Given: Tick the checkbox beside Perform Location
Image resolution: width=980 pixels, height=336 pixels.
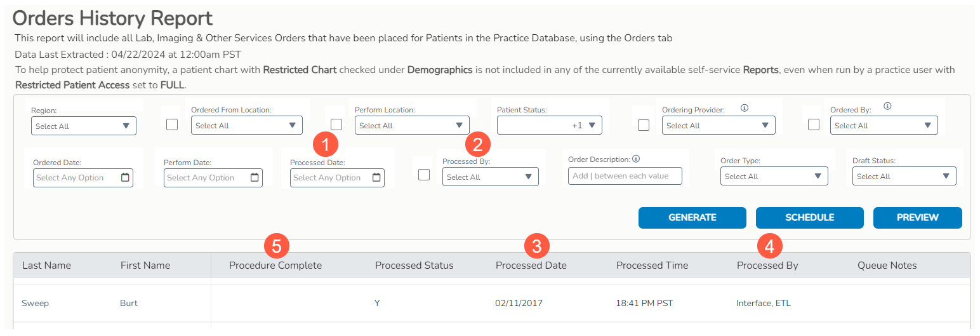Looking at the screenshot, I should [336, 124].
